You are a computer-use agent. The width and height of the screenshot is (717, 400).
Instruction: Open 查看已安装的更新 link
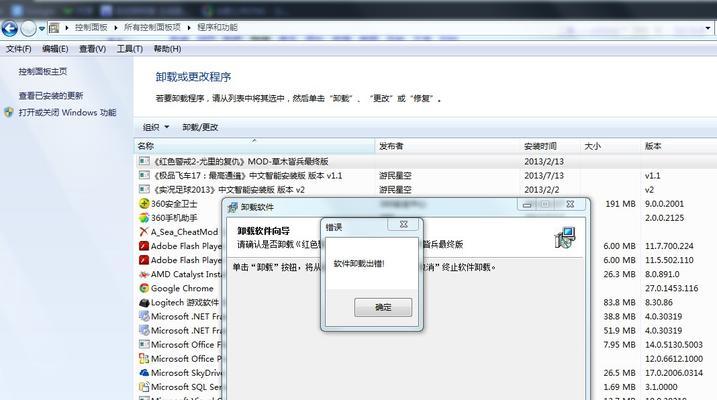[51, 96]
